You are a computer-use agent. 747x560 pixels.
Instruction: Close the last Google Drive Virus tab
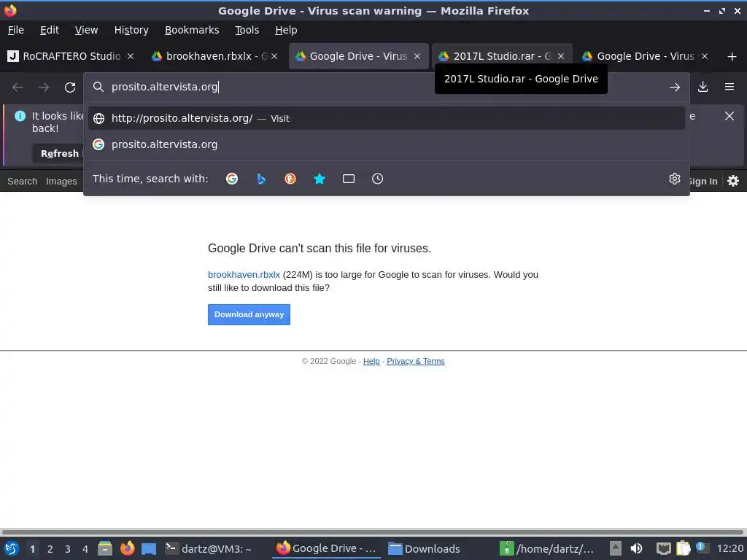click(705, 56)
